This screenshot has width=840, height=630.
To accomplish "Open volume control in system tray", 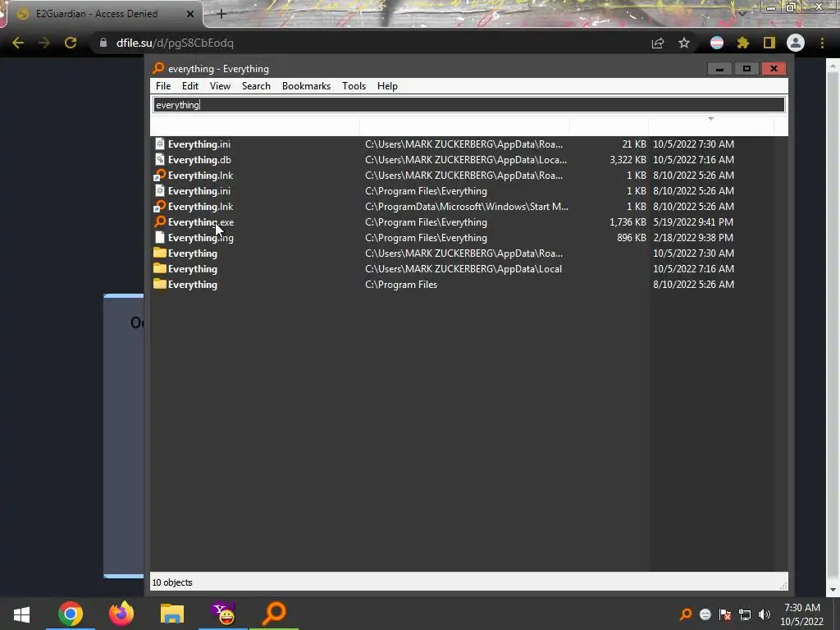I will 765,614.
